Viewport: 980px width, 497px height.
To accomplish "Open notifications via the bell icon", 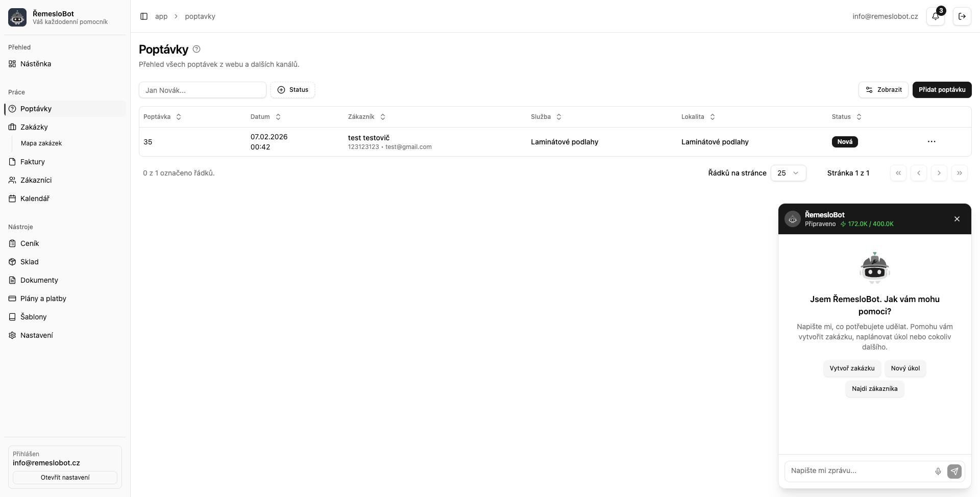I will click(x=935, y=16).
